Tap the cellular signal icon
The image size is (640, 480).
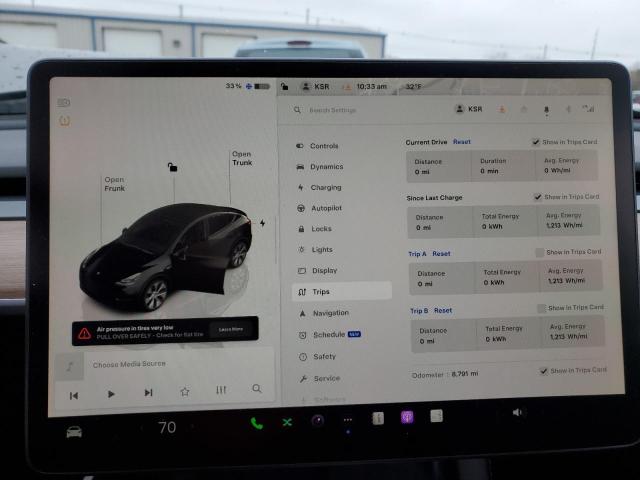click(x=588, y=109)
